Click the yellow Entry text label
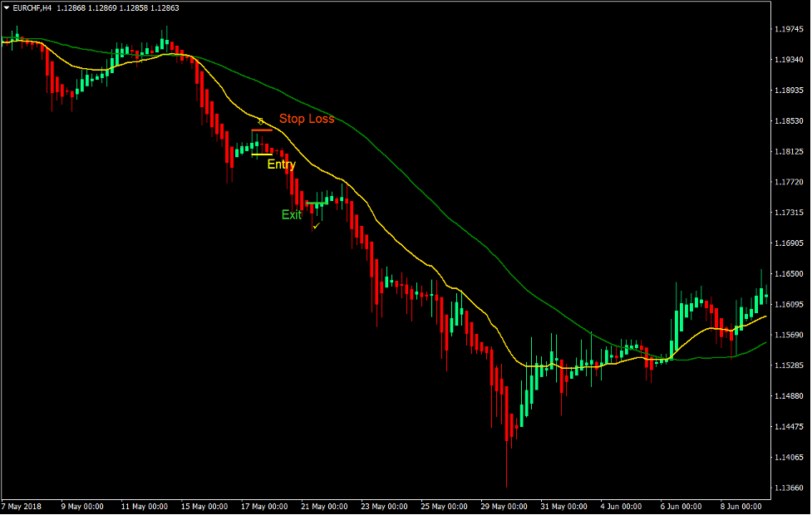 tap(281, 164)
